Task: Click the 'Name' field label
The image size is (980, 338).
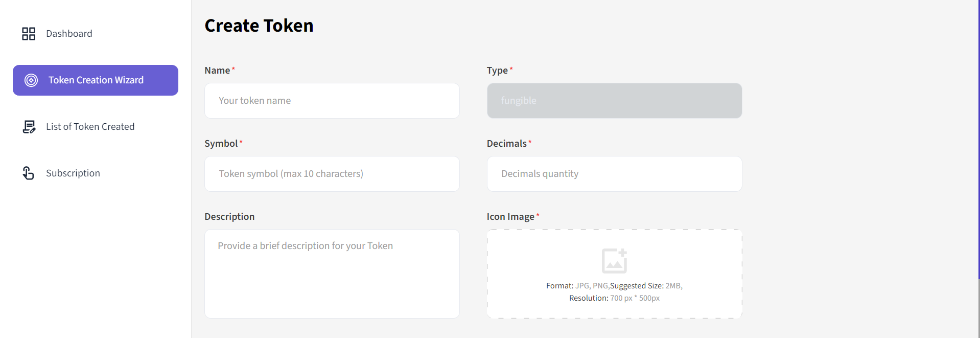Action: (x=217, y=71)
